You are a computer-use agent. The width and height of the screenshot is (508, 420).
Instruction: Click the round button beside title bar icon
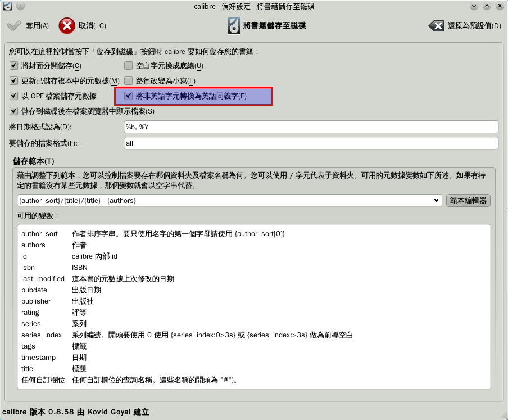coord(20,6)
